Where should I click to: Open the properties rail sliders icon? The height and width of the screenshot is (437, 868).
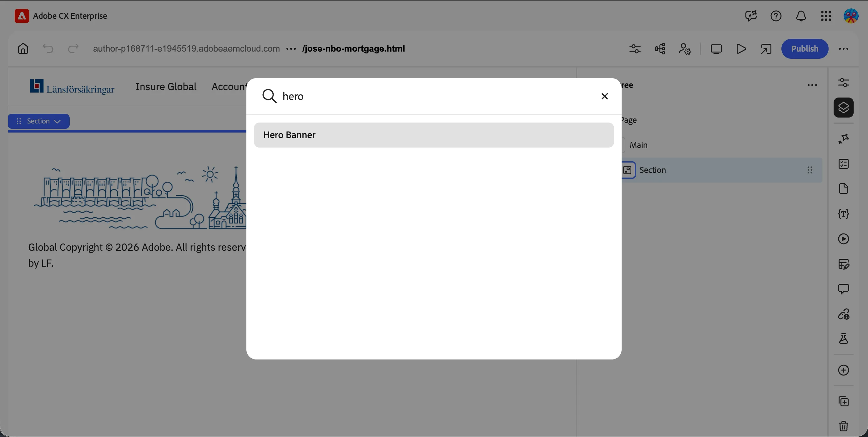coord(843,83)
